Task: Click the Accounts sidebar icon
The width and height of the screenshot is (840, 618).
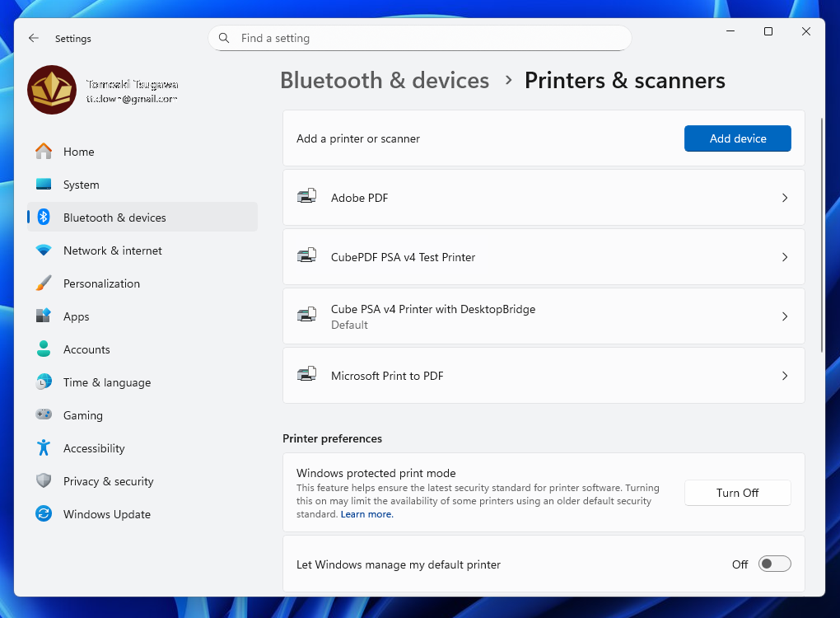Action: [x=43, y=349]
